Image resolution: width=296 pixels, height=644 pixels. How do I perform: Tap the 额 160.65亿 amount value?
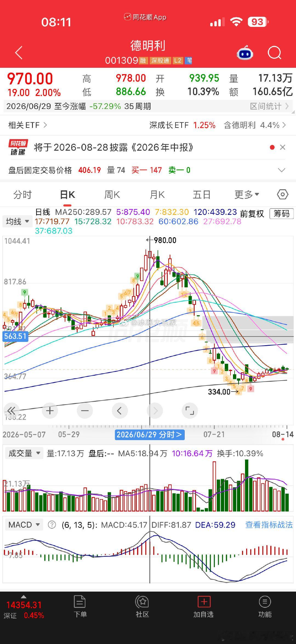coord(273,92)
